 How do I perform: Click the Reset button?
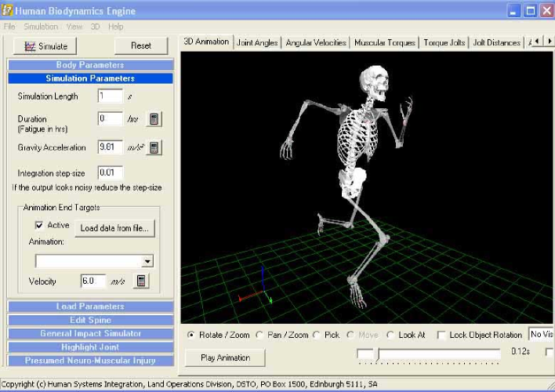(141, 46)
